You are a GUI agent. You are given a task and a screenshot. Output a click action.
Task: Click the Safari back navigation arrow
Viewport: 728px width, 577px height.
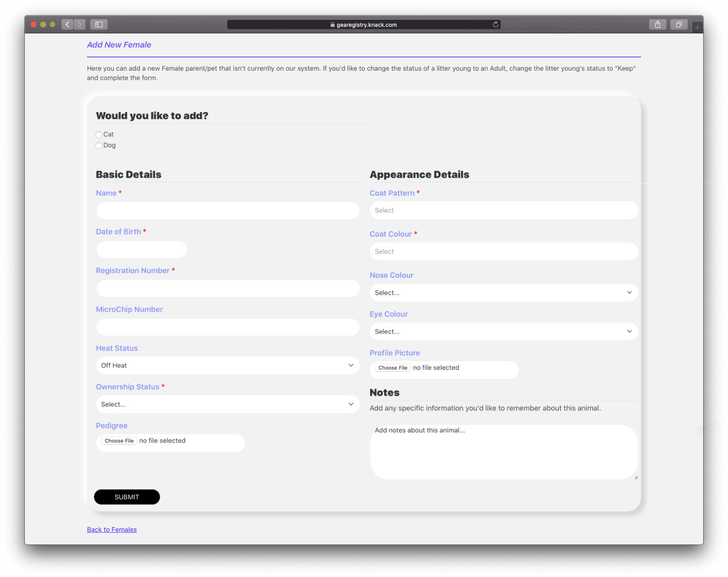click(68, 24)
